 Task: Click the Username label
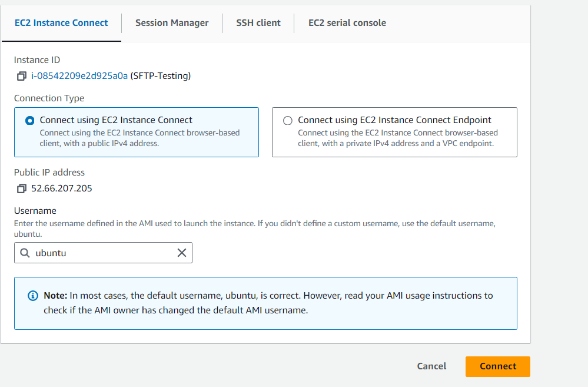tap(35, 210)
